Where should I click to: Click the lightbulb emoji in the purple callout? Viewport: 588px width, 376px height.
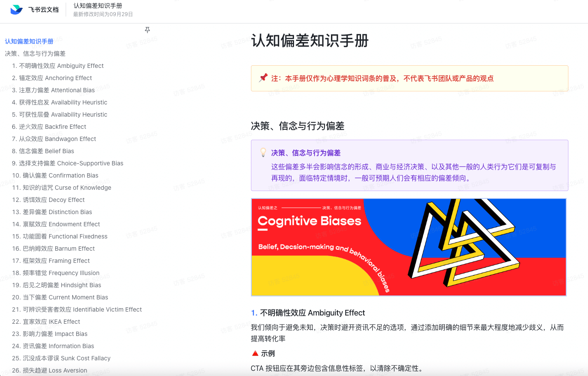coord(263,153)
